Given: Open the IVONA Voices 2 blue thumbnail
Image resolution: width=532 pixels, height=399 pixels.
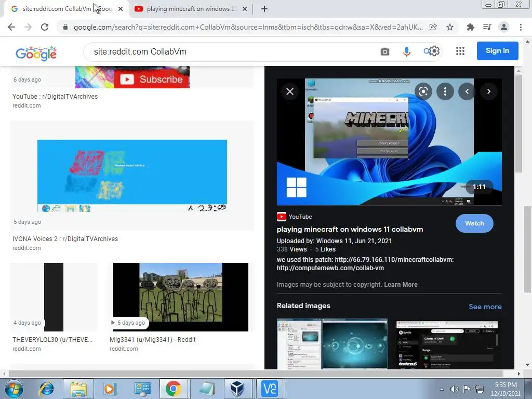Looking at the screenshot, I should (x=132, y=176).
